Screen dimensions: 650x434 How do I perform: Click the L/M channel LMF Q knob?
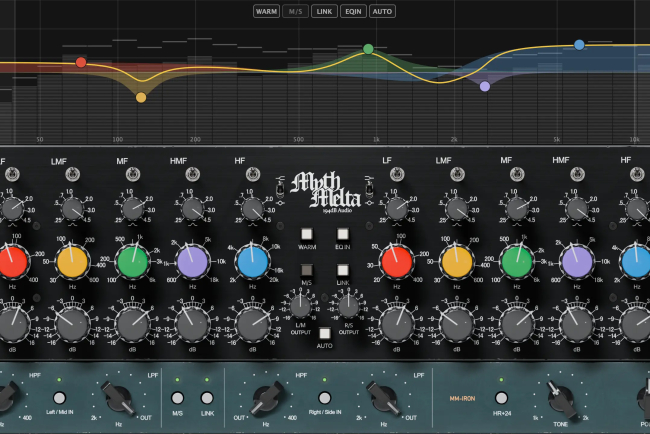(73, 209)
